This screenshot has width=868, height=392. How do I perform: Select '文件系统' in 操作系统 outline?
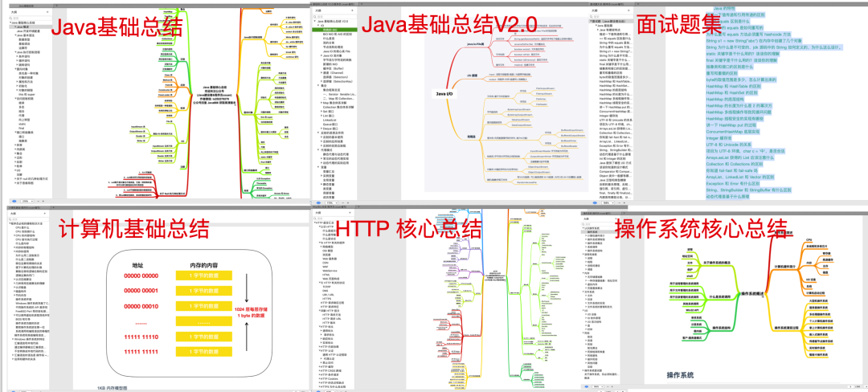(x=591, y=292)
